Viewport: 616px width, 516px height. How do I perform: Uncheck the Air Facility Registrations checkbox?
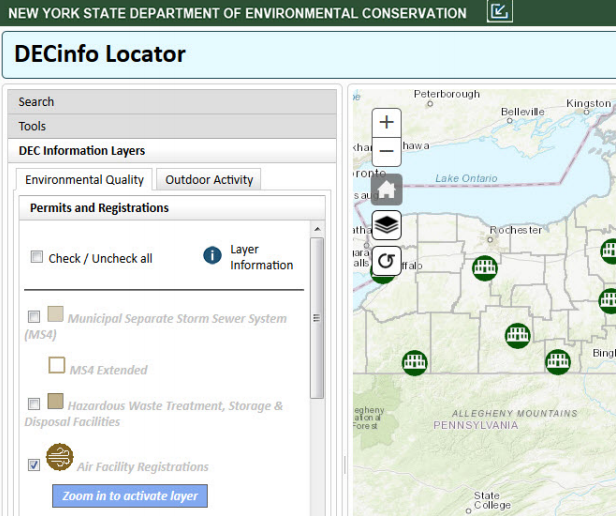34,465
